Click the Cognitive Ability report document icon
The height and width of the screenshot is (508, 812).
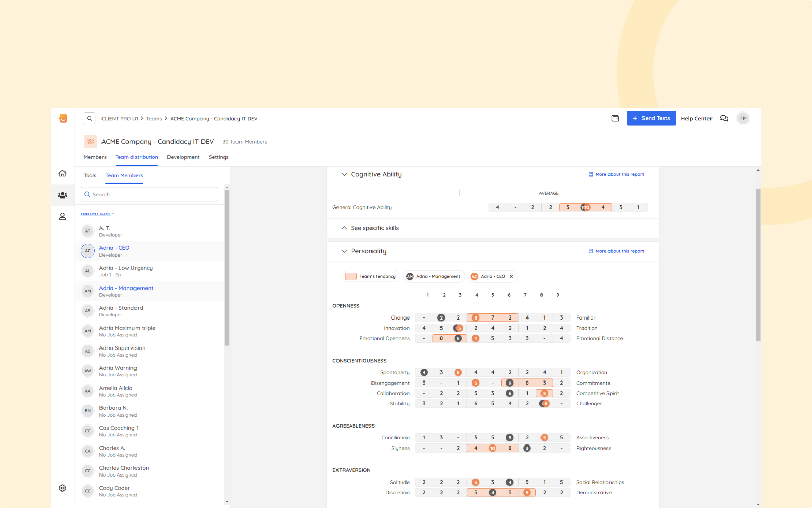591,174
